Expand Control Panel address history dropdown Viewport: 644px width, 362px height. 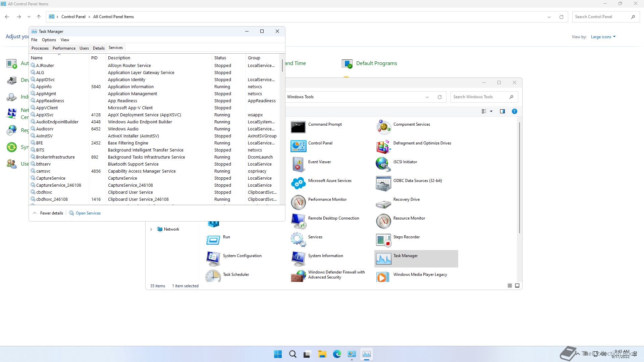[x=549, y=17]
